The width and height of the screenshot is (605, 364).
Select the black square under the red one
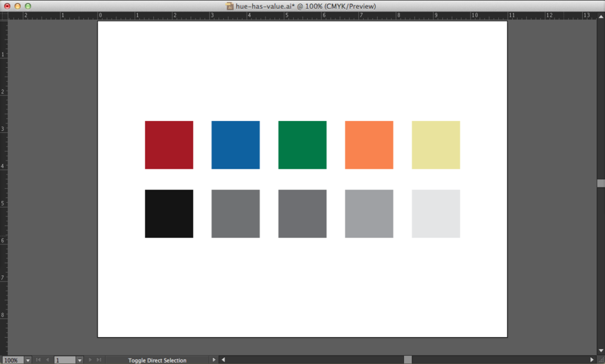(169, 214)
